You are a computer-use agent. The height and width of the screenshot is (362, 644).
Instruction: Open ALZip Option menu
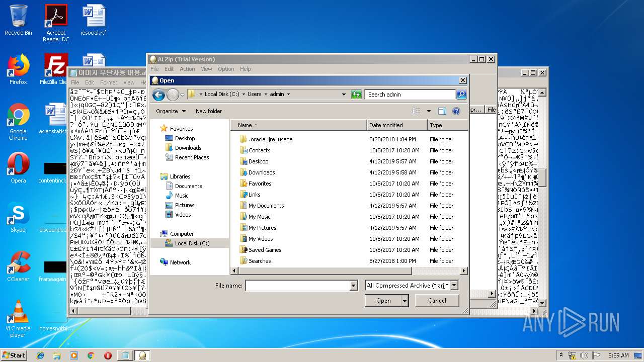tap(226, 69)
